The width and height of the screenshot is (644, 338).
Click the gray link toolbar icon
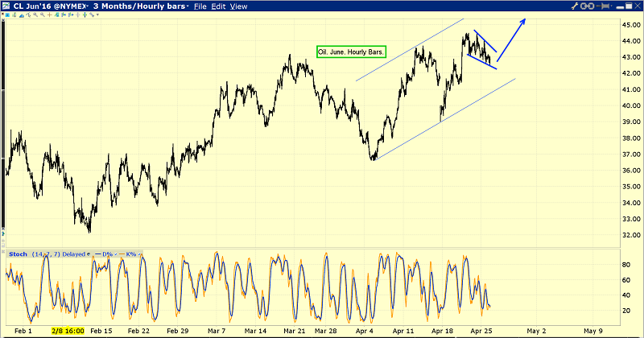coord(92,14)
